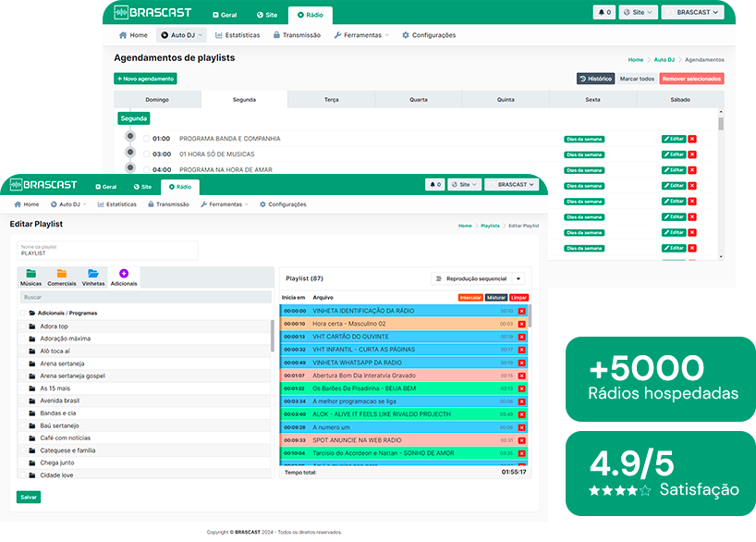Check the Catequese e família folder checkbox

23,450
